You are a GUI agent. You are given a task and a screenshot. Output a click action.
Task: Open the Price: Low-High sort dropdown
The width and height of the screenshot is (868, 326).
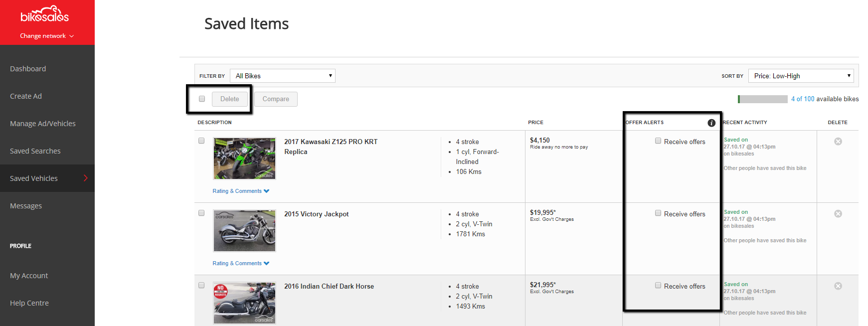[x=801, y=76]
